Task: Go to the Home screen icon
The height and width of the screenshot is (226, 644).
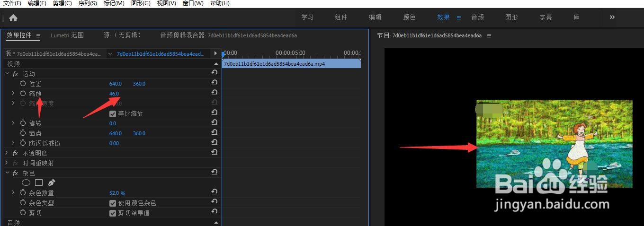Action: [x=13, y=18]
